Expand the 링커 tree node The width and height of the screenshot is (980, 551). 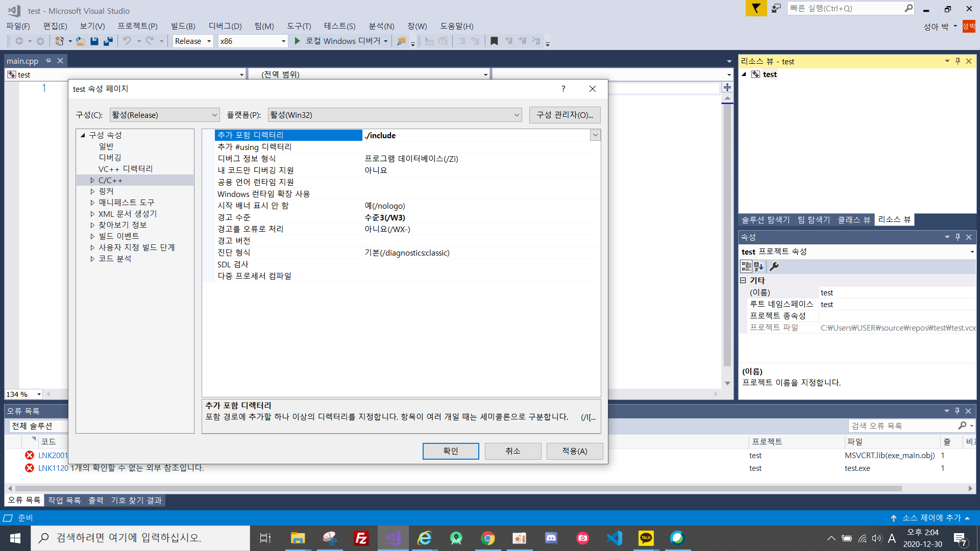92,191
